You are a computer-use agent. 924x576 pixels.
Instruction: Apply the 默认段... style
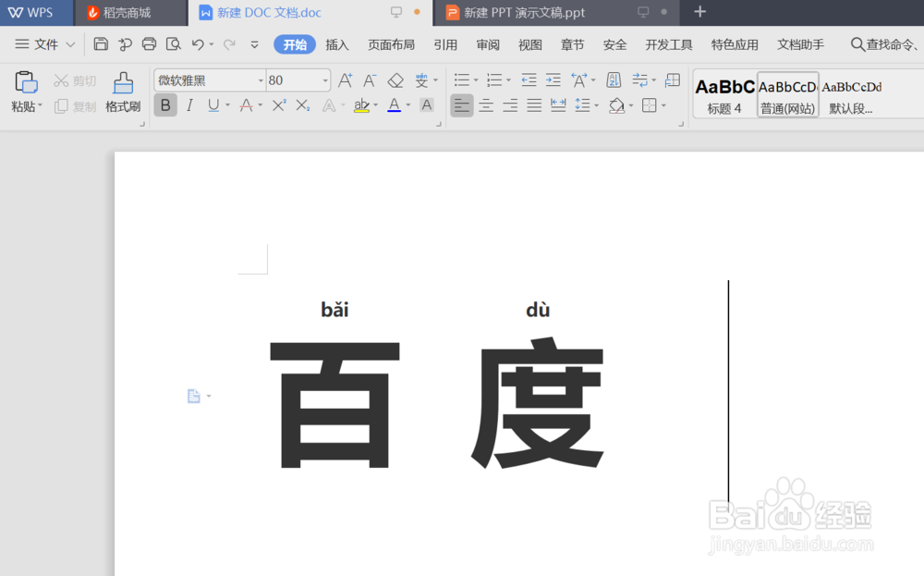[x=852, y=95]
